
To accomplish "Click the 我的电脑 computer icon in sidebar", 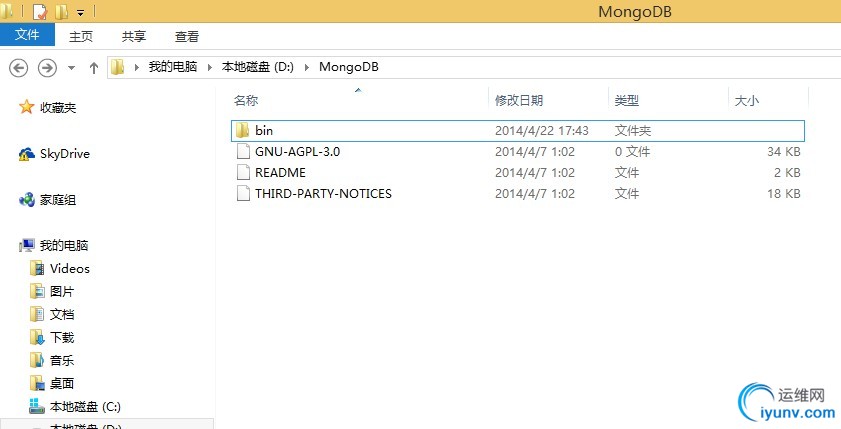I will pos(27,246).
